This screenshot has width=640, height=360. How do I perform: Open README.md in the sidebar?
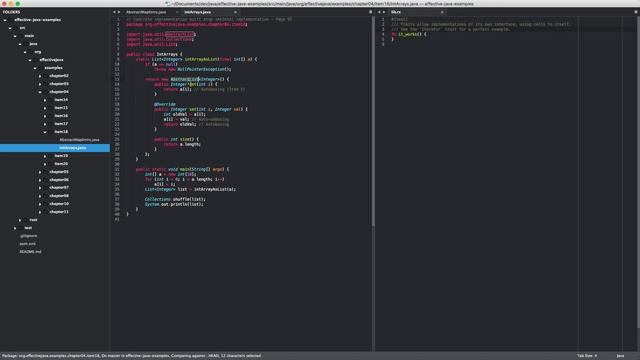tap(30, 252)
